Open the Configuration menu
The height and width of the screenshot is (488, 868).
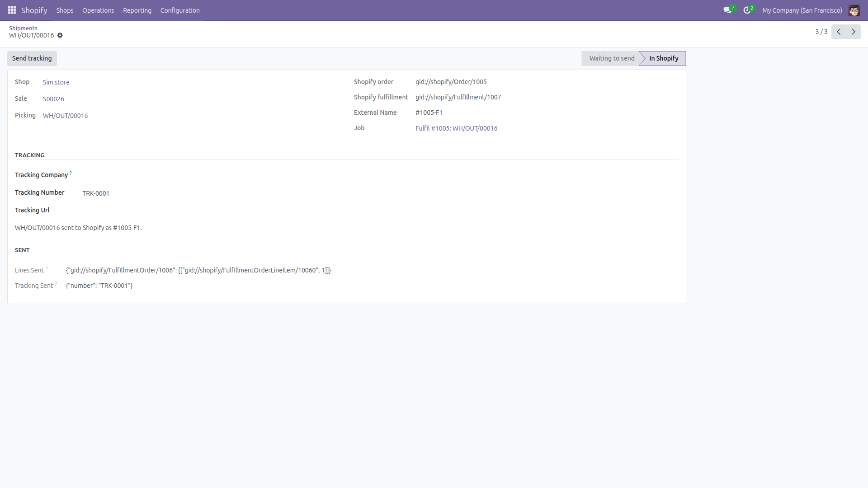[180, 10]
